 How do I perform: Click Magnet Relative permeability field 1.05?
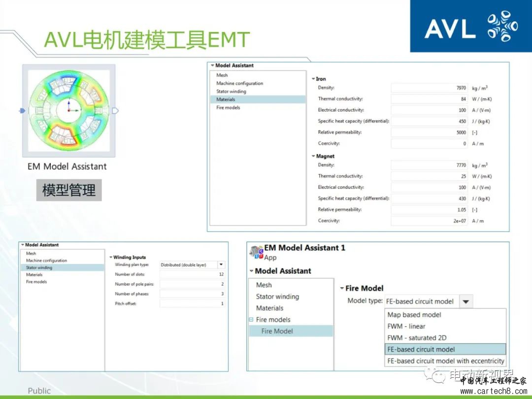[429, 210]
